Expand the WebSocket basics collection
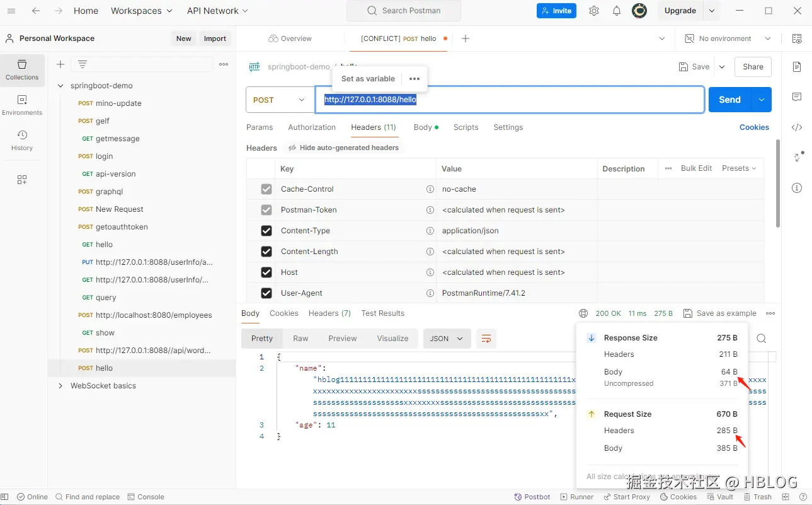The width and height of the screenshot is (812, 505). [60, 386]
